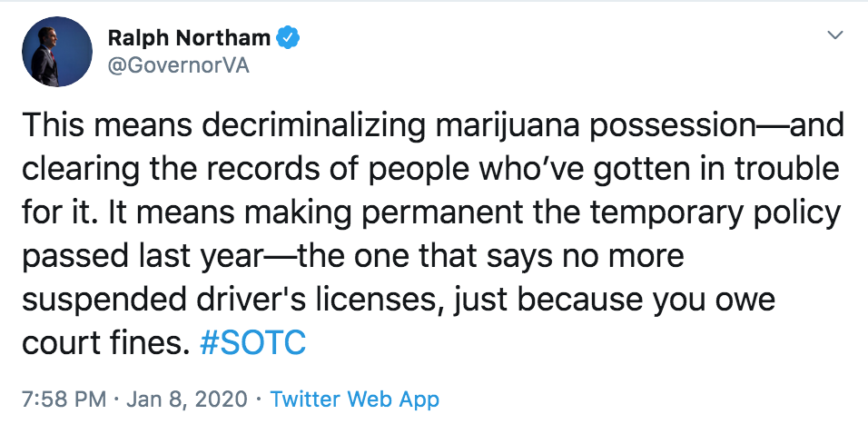Open the Twitter Web App source link
This screenshot has height=434, width=868.
point(355,399)
